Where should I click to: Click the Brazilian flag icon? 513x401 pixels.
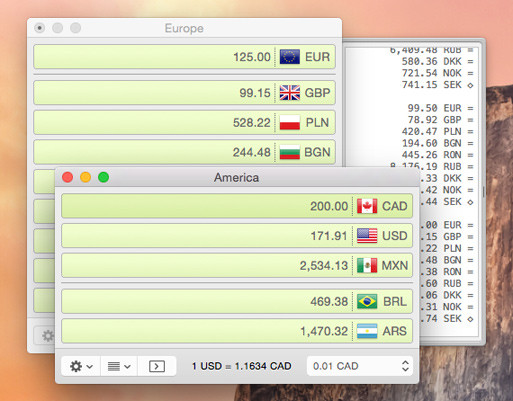(367, 301)
